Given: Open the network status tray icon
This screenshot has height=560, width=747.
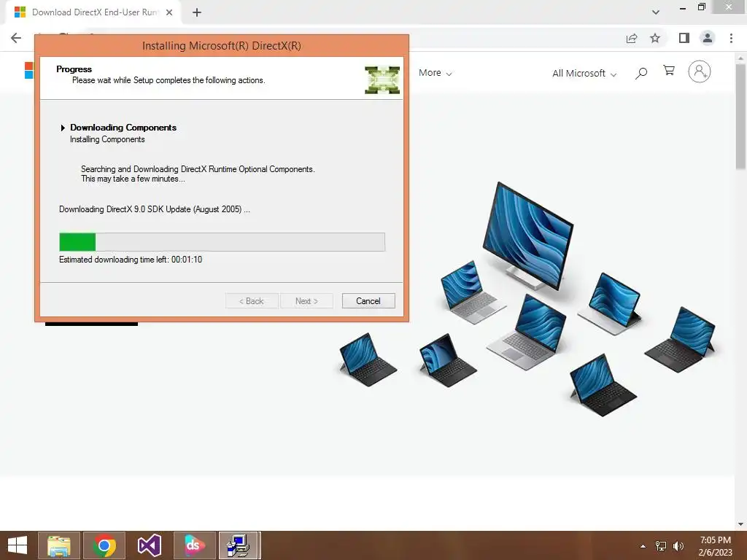Looking at the screenshot, I should [661, 546].
